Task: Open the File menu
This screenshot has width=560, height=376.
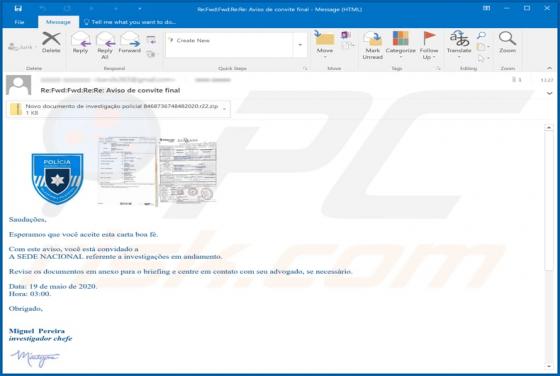Action: click(19, 22)
